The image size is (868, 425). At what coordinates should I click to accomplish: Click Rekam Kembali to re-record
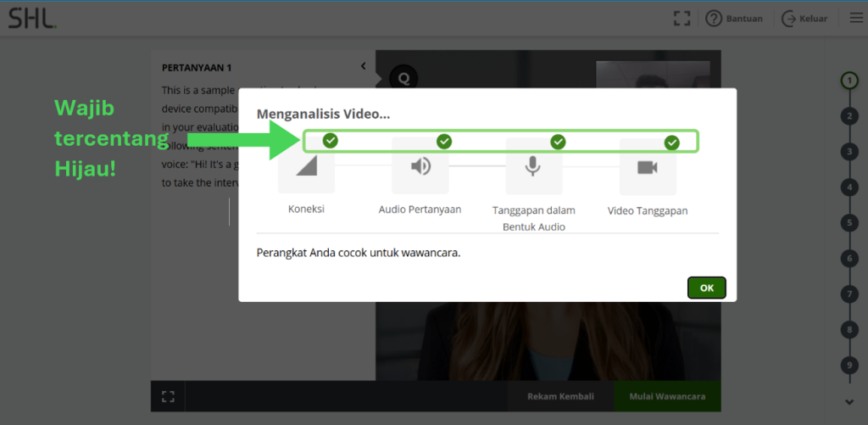coord(560,396)
